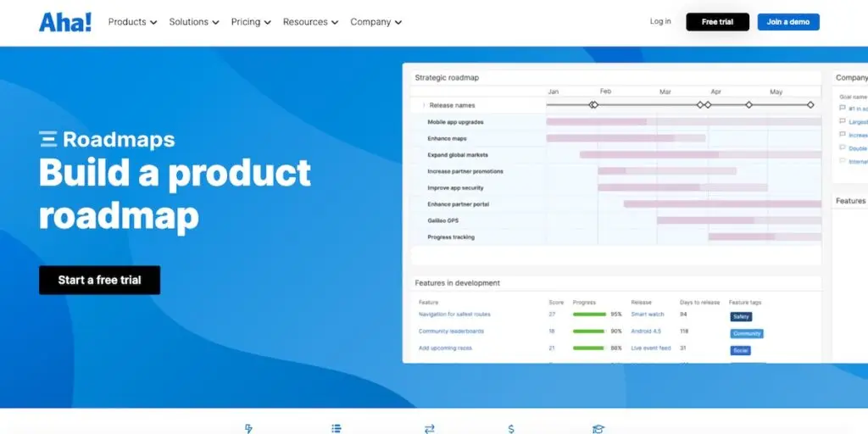This screenshot has width=868, height=434.
Task: Click the Roadmaps stacked-lines icon
Action: 48,140
